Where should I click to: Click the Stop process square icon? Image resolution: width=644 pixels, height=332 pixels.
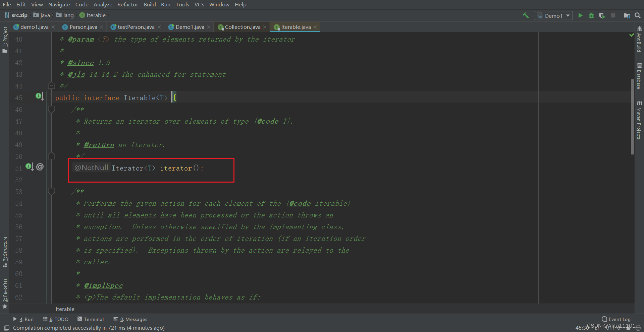click(613, 15)
